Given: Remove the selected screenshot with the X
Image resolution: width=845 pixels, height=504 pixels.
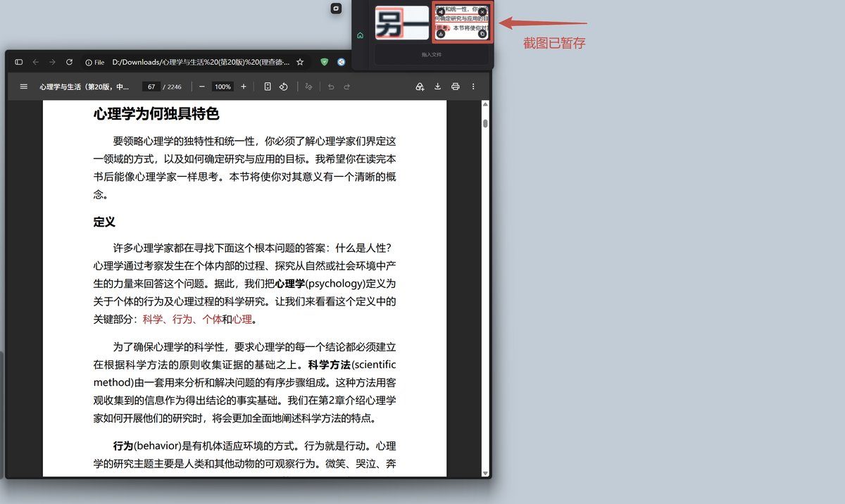Looking at the screenshot, I should tap(482, 12).
